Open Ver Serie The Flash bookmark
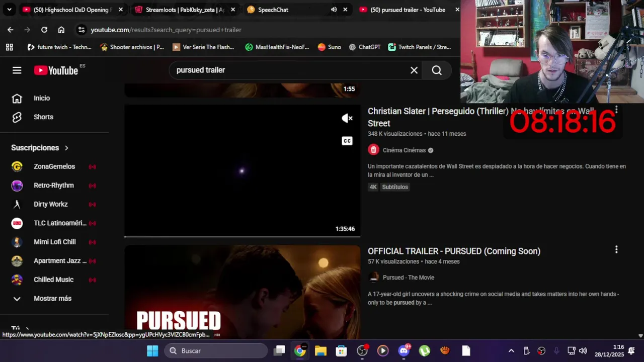644x362 pixels. click(203, 47)
